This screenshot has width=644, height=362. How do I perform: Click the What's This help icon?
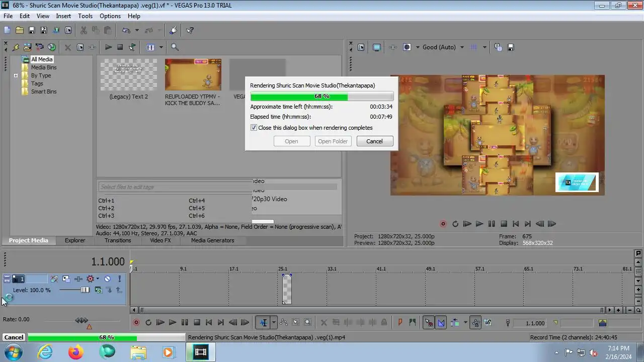pos(190,30)
